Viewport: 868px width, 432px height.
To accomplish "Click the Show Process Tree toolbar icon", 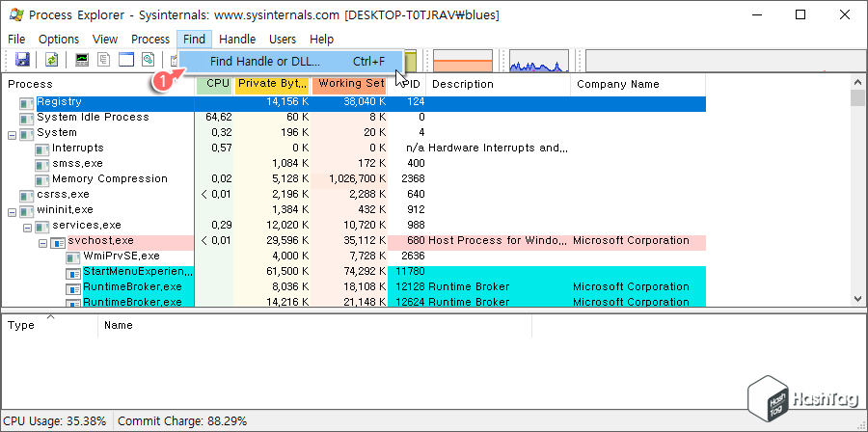I will coord(104,59).
